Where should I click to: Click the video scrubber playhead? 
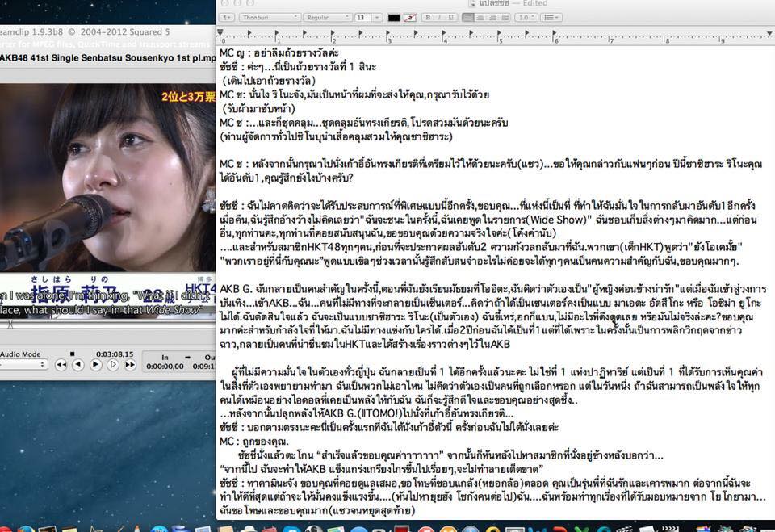[10, 325]
